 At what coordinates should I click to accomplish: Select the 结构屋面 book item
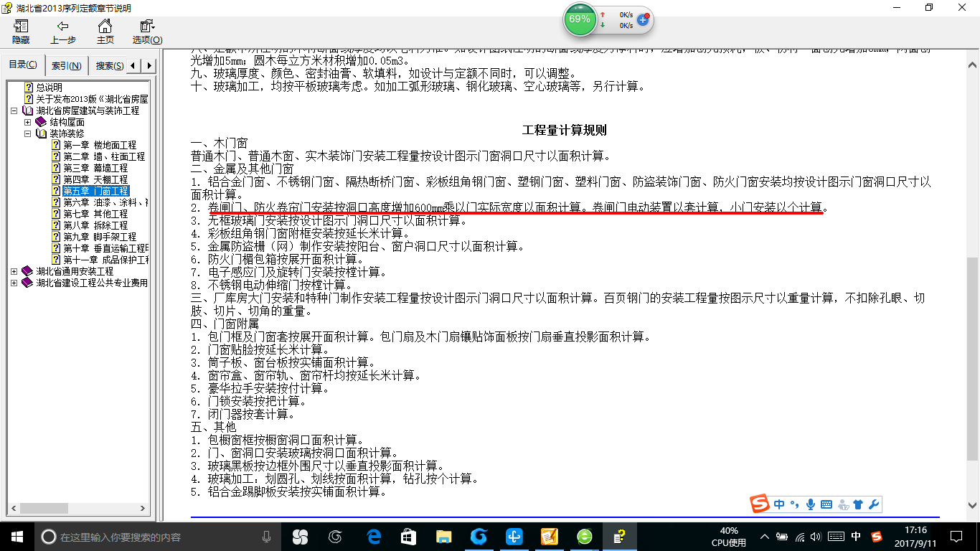click(67, 122)
